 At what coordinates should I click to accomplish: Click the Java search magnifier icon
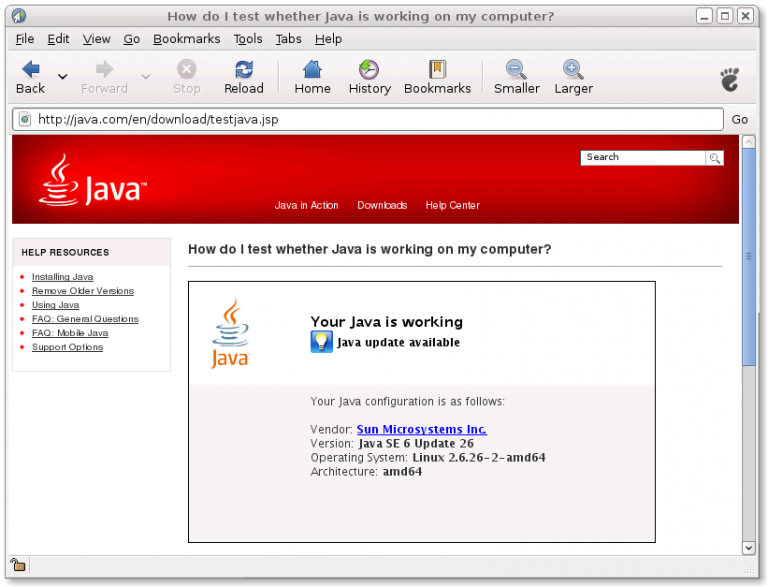coord(715,158)
